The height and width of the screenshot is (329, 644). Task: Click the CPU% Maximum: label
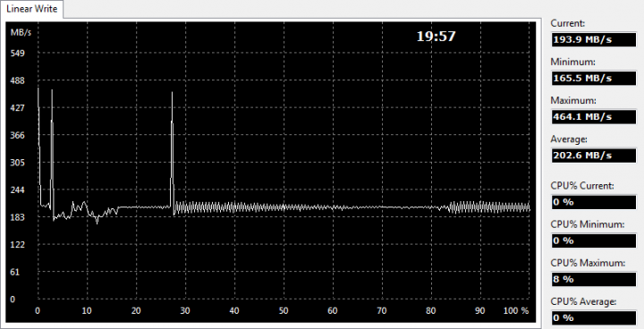[589, 263]
